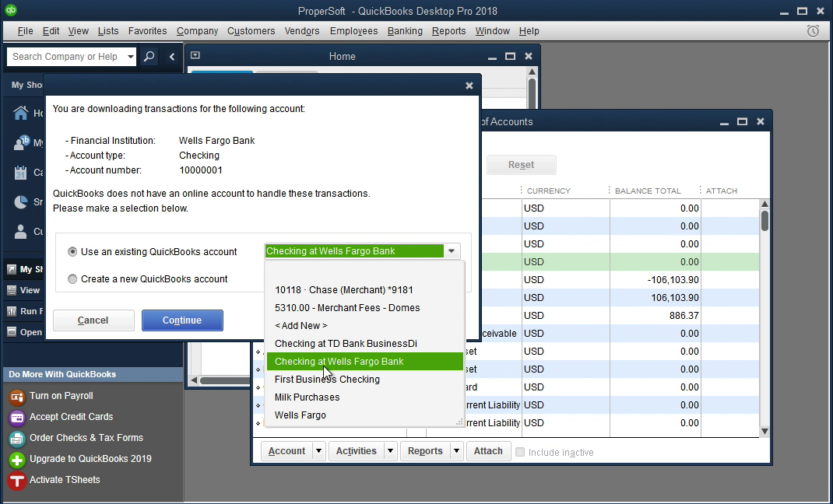
Task: Open the reminders clock icon
Action: 813,31
